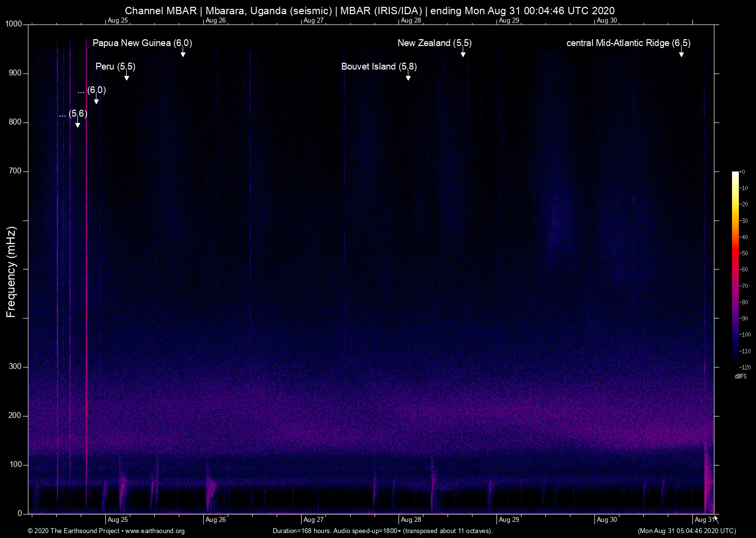The width and height of the screenshot is (756, 538).
Task: Click the arrow under central Mid-Atlantic Ridge (6.5)
Action: point(681,53)
